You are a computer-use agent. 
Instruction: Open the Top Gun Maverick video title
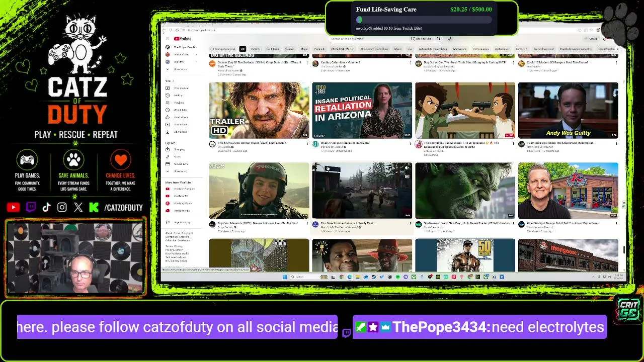259,223
